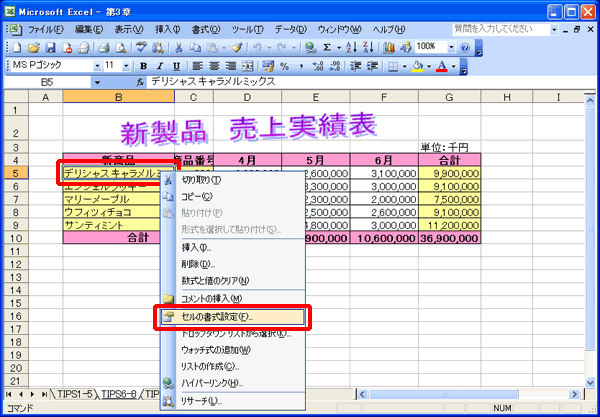Image resolution: width=600 pixels, height=417 pixels.
Task: Toggle Bold formatting
Action: pyautogui.click(x=143, y=67)
